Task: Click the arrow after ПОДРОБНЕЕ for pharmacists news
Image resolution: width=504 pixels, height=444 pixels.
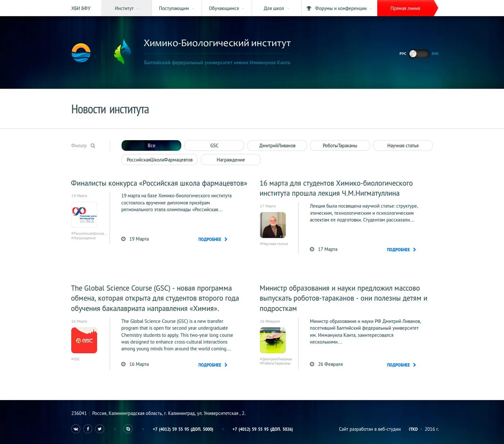Action: pos(226,239)
